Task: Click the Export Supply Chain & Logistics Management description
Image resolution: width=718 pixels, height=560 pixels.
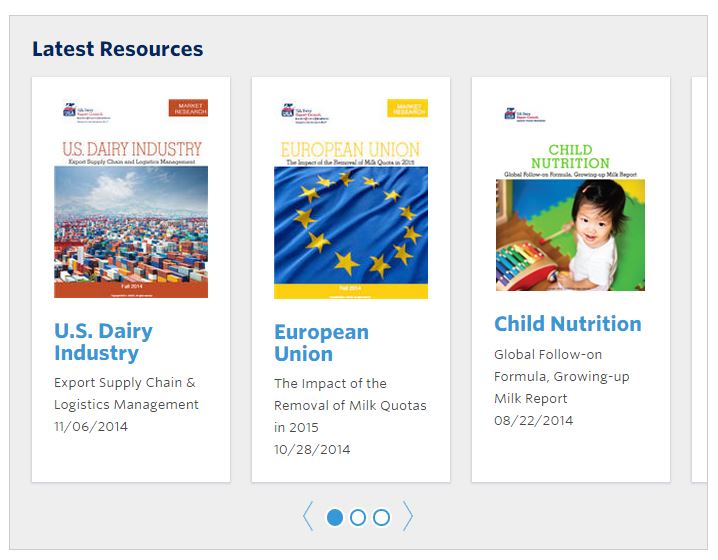Action: 126,393
